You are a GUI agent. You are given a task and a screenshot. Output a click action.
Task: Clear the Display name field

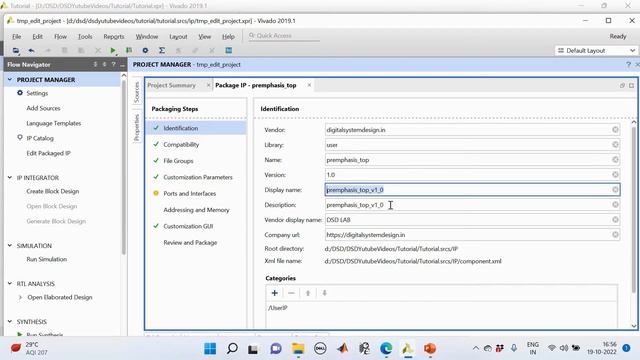pos(615,190)
